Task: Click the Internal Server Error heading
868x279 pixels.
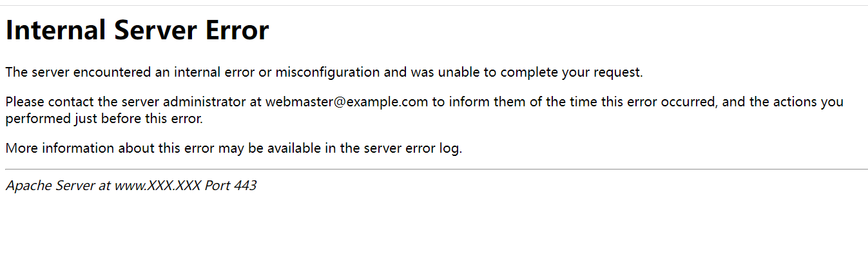Action: [137, 31]
